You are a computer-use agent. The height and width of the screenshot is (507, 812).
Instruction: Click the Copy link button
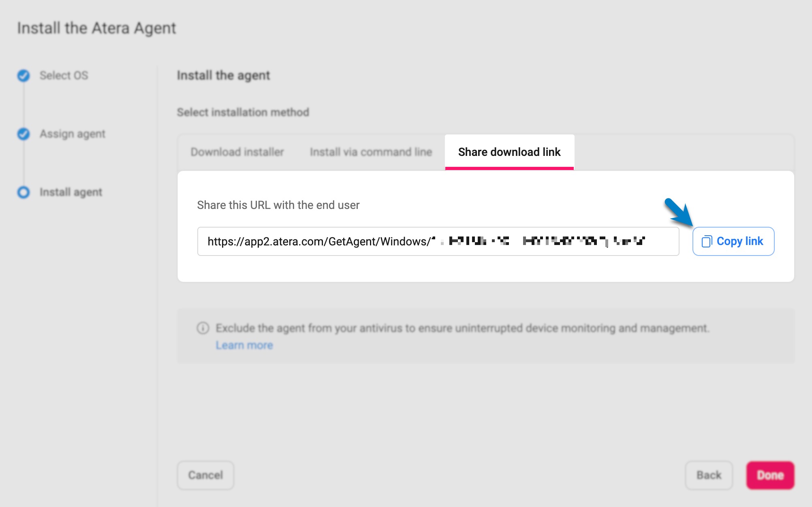pyautogui.click(x=733, y=241)
